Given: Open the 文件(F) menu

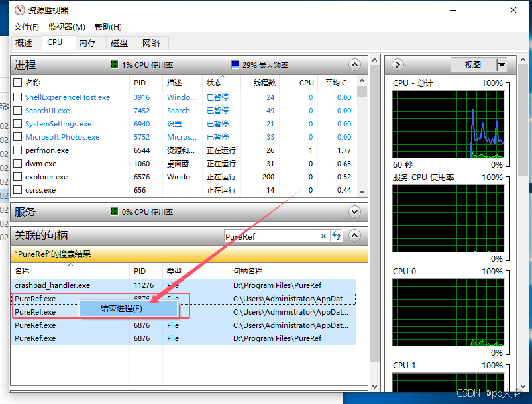Looking at the screenshot, I should (x=26, y=26).
